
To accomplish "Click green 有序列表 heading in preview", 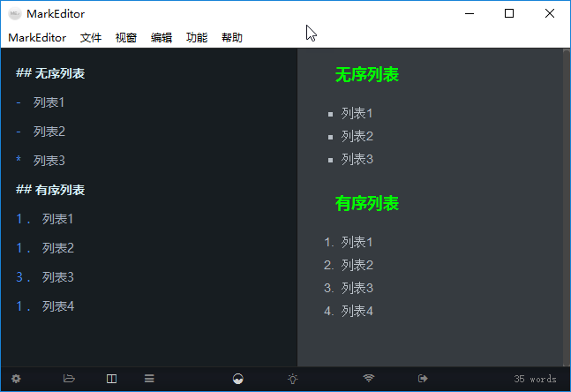I will click(x=367, y=203).
